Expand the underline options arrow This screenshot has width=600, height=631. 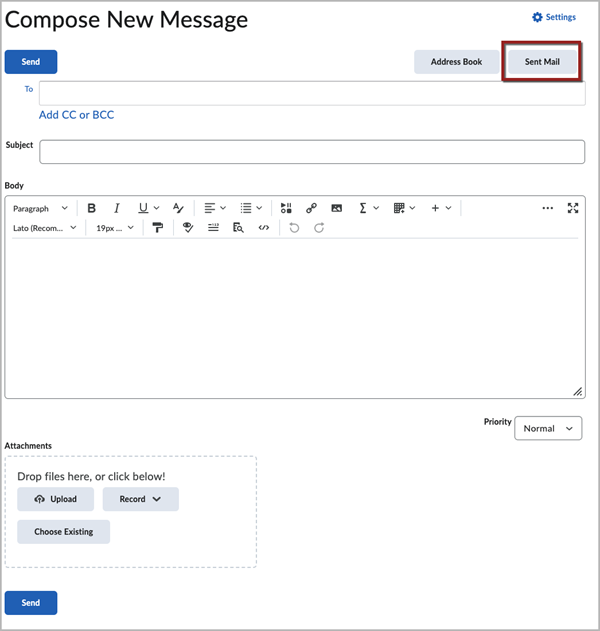point(157,208)
